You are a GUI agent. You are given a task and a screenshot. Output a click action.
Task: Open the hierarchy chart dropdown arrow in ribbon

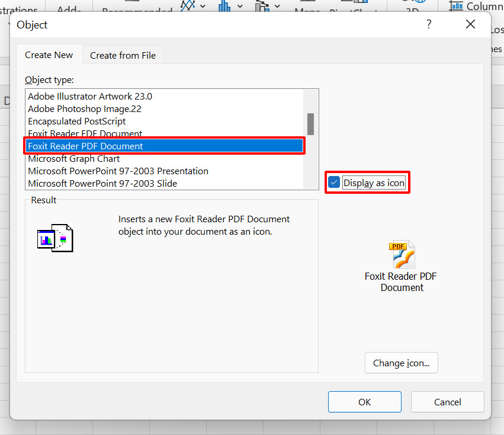277,6
